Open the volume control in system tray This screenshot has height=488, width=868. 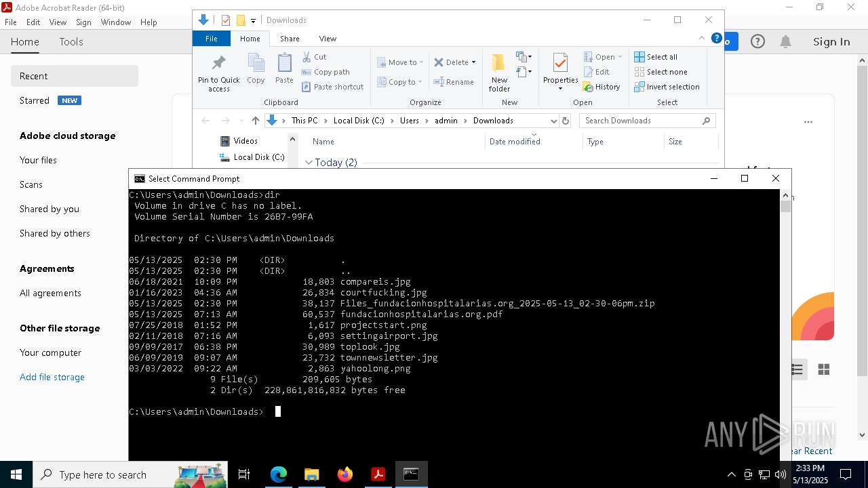(781, 474)
